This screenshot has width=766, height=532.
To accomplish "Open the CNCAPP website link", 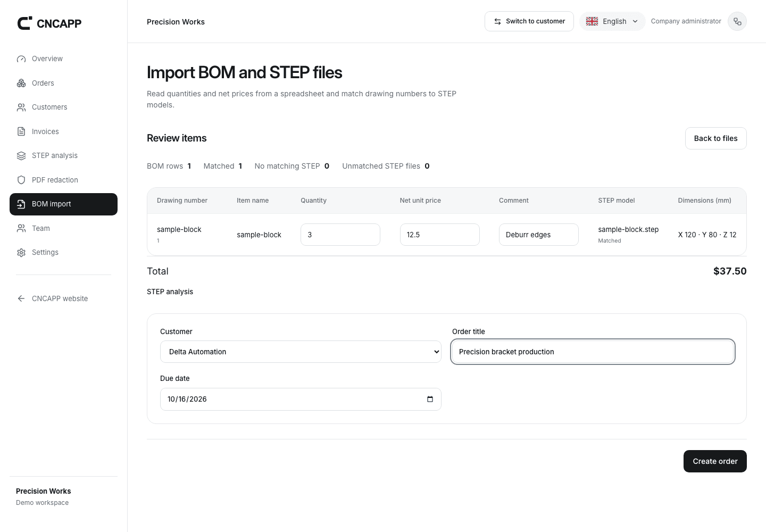I will coord(63,298).
